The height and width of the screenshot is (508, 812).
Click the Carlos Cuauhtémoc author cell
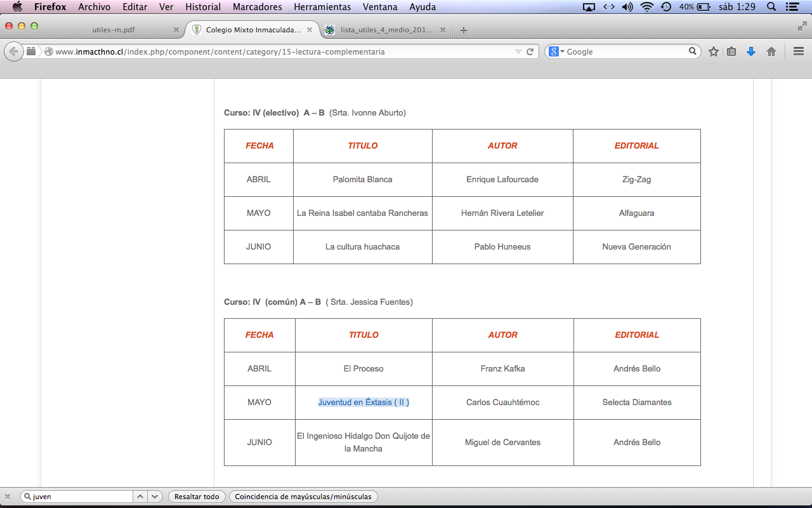tap(503, 403)
